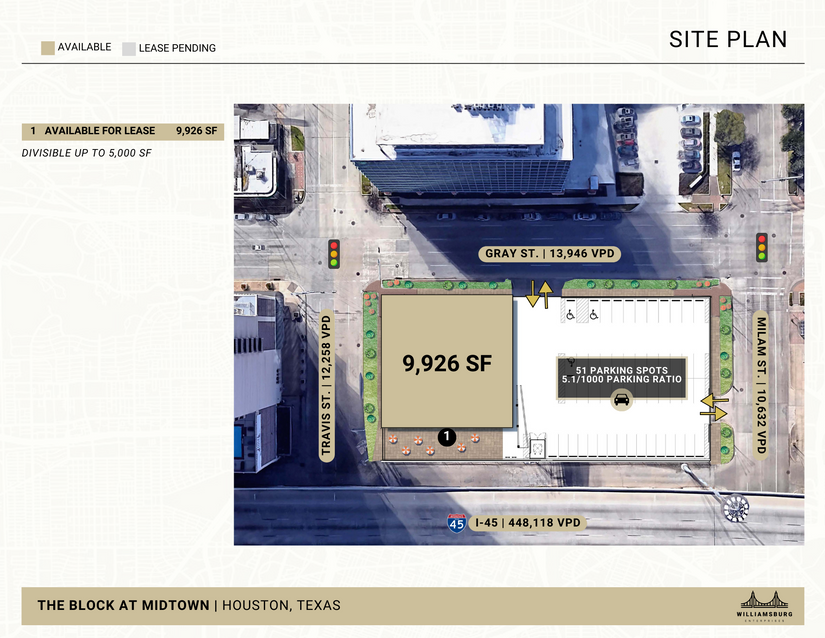Screen dimensions: 825x638
Task: Click the gray Lease Pending legend swatch
Action: coord(129,49)
